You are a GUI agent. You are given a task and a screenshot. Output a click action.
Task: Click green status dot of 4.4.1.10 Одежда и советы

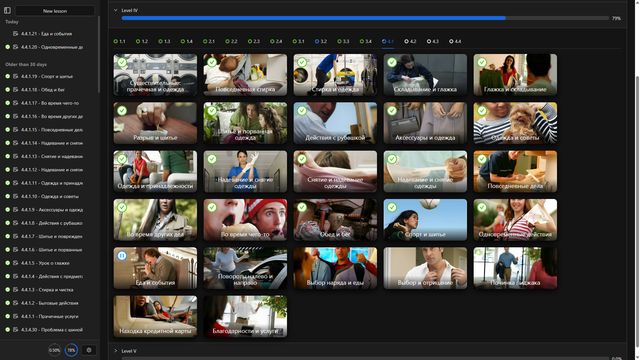pyautogui.click(x=7, y=196)
